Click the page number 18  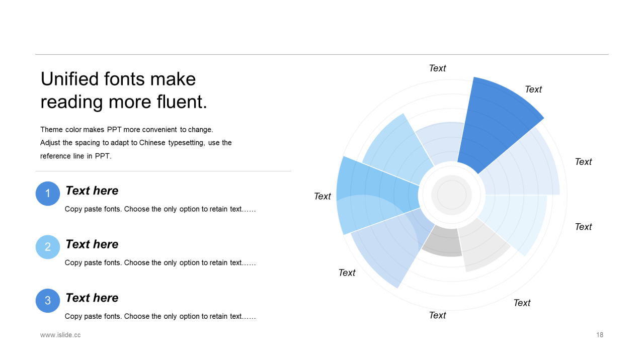point(600,335)
